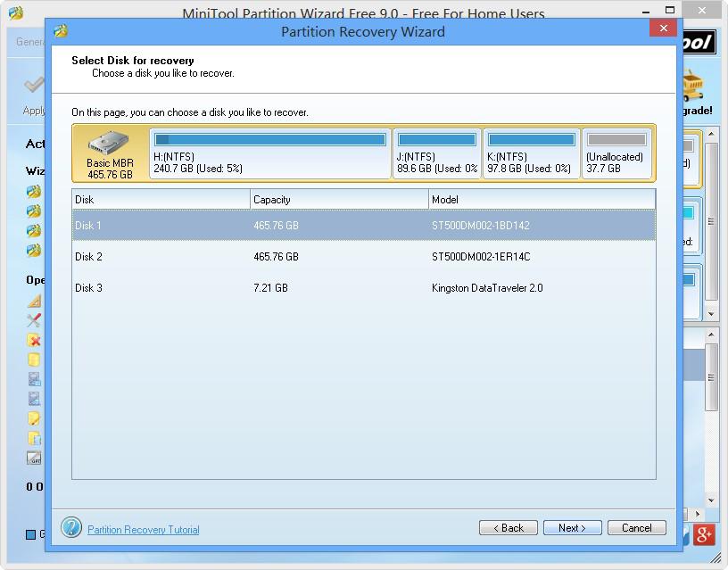Select Disk 1 in the disk list
Viewport: 728px width, 570px height.
point(363,225)
